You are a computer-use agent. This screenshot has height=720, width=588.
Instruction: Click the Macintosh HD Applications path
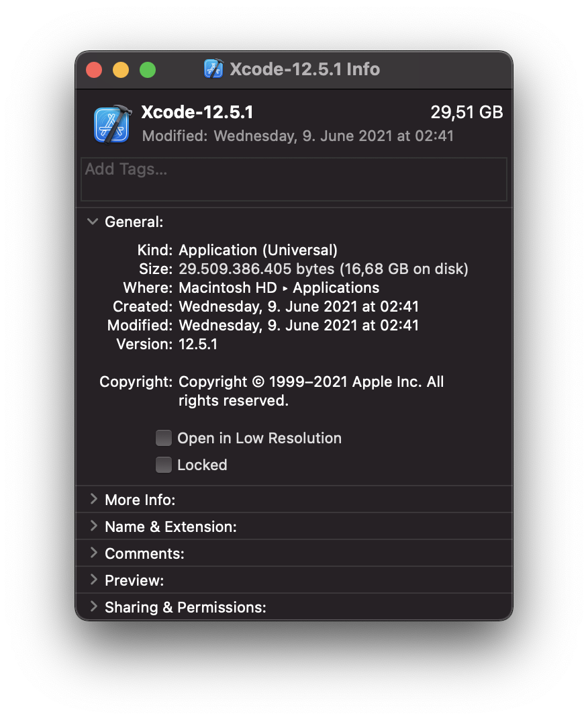(279, 288)
